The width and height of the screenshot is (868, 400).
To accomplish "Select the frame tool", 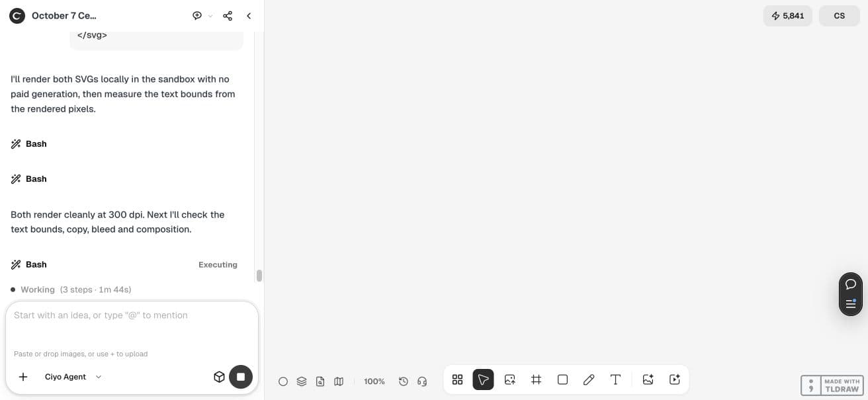I will coord(536,380).
